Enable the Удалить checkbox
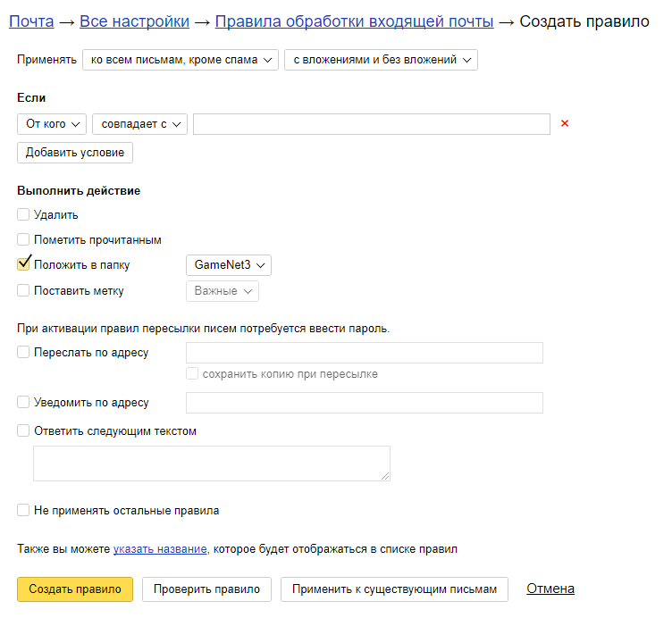672x618 pixels. 24,215
